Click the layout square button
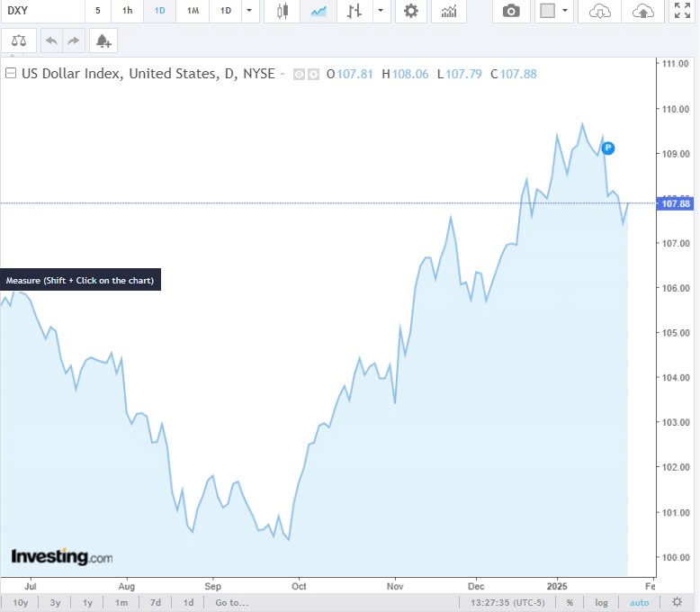Screen dimensions: 700x612 pos(547,11)
